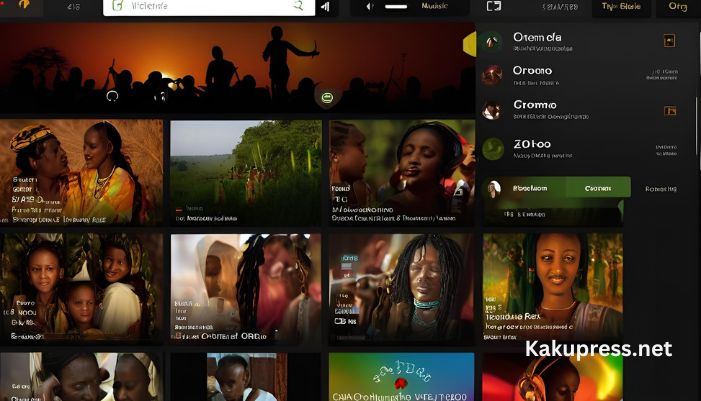Click the green round badge on hero banner
The height and width of the screenshot is (401, 701).
[327, 97]
